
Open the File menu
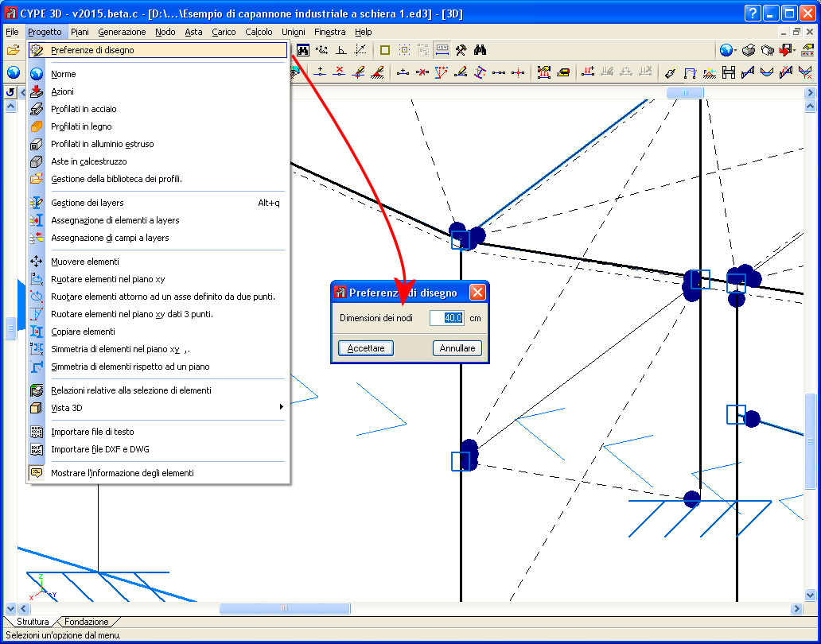tap(12, 32)
